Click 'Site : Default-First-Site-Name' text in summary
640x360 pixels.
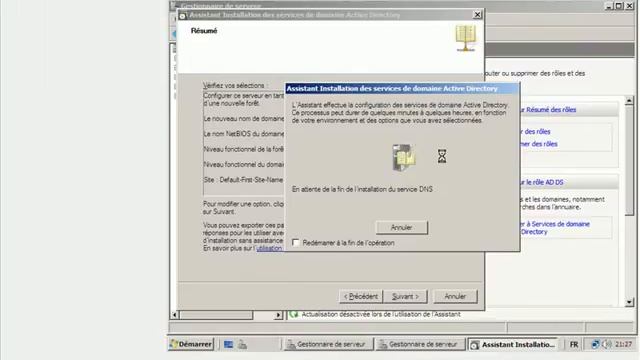pyautogui.click(x=243, y=180)
